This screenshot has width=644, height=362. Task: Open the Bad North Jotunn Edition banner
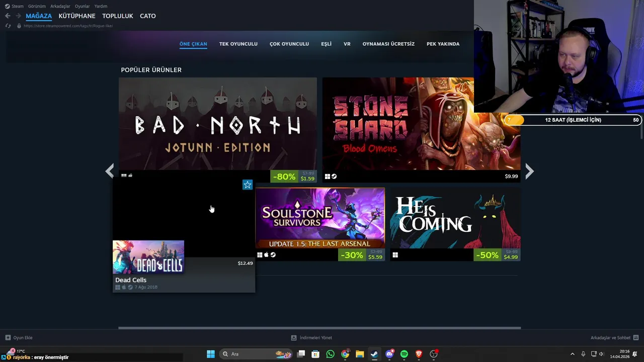click(x=218, y=124)
